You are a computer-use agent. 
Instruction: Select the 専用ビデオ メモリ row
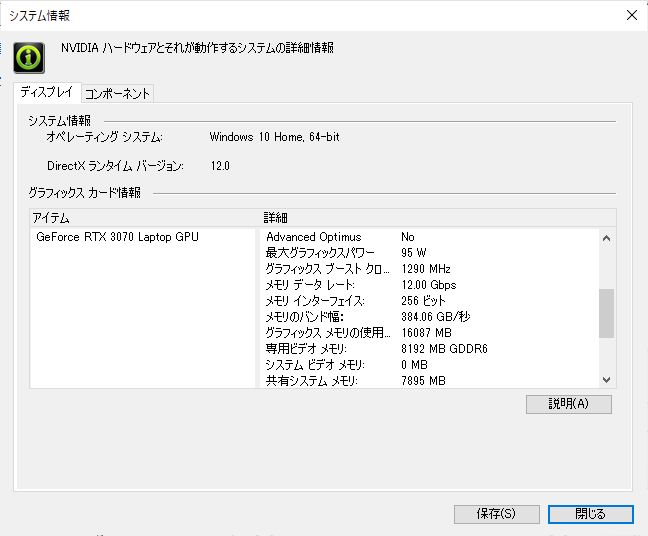click(430, 349)
